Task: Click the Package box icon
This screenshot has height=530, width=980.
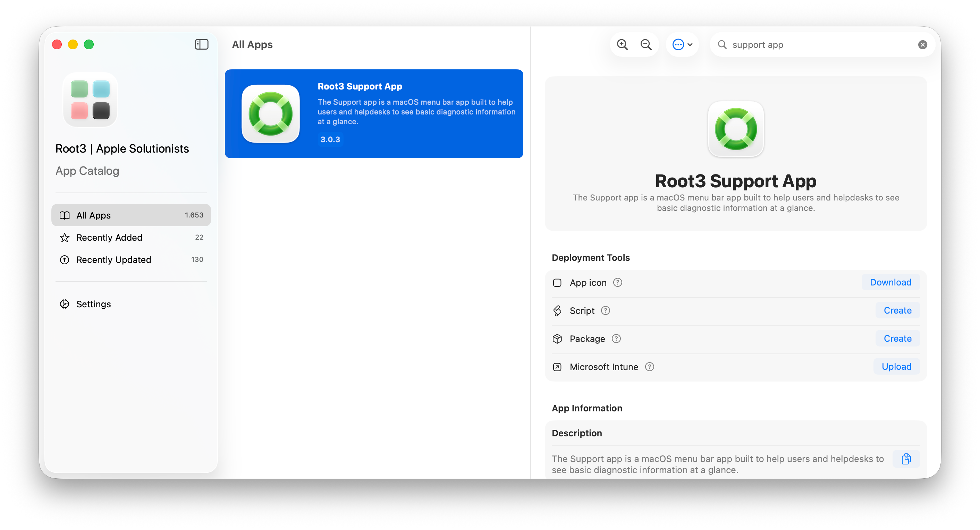Action: [557, 339]
